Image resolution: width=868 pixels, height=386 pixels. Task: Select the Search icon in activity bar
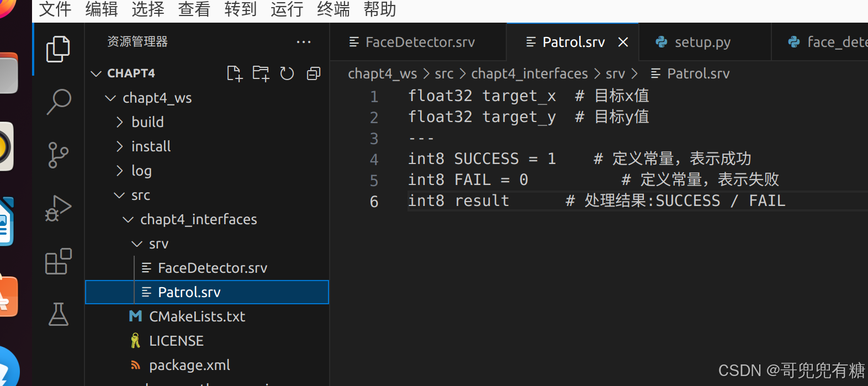(59, 102)
